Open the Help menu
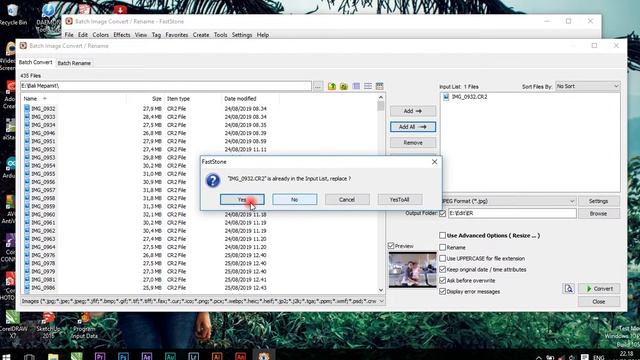 [263, 35]
